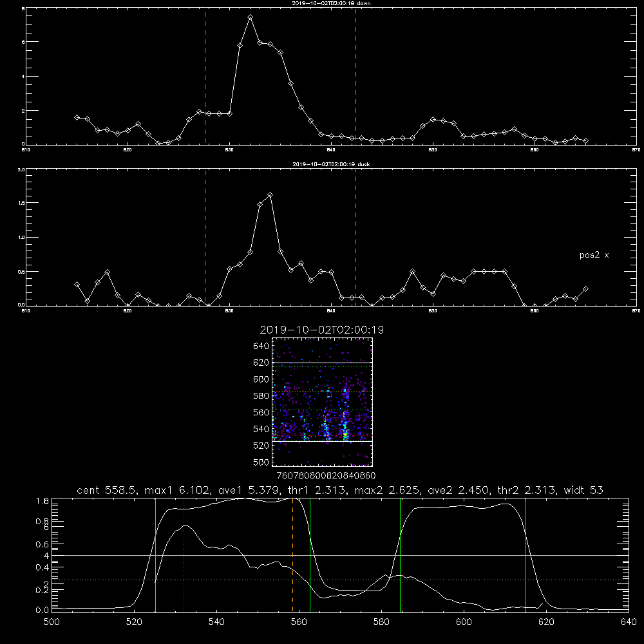
Task: Click heatmap y-axis label "580"
Action: (x=261, y=395)
